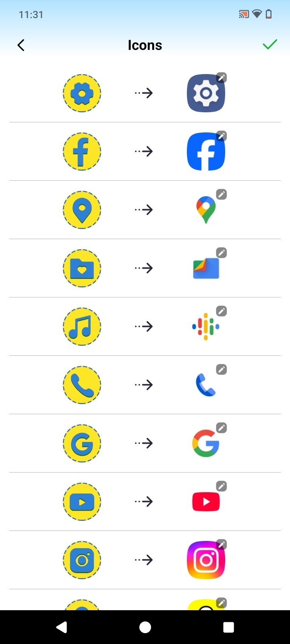Tap the edit pencil on the Facebook app icon
The height and width of the screenshot is (644, 290).
point(221,136)
